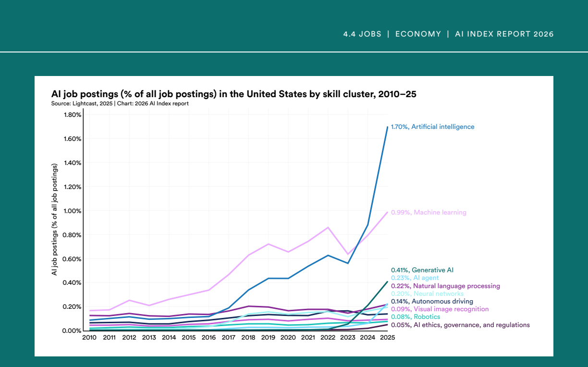
Task: Click the 0.60% y-axis tick label
Action: point(73,259)
